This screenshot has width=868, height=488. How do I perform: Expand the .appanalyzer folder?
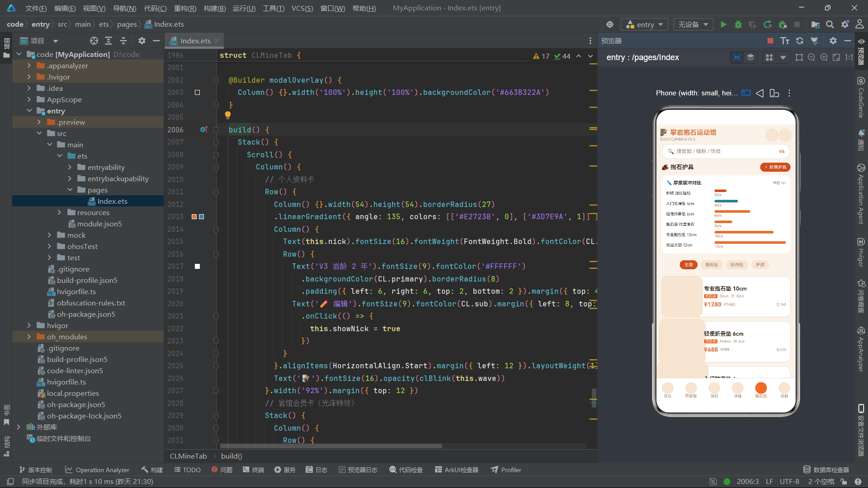tap(29, 66)
